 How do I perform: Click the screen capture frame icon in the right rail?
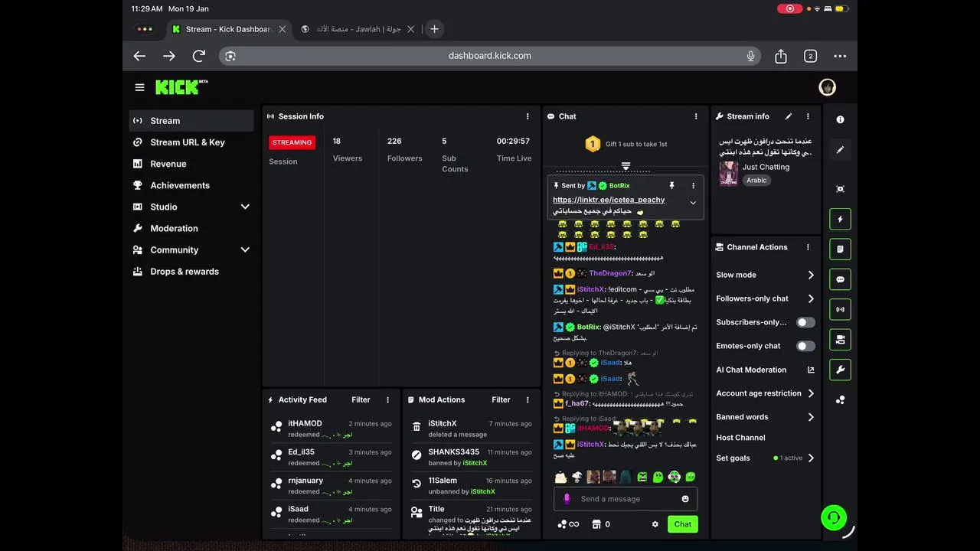point(840,189)
